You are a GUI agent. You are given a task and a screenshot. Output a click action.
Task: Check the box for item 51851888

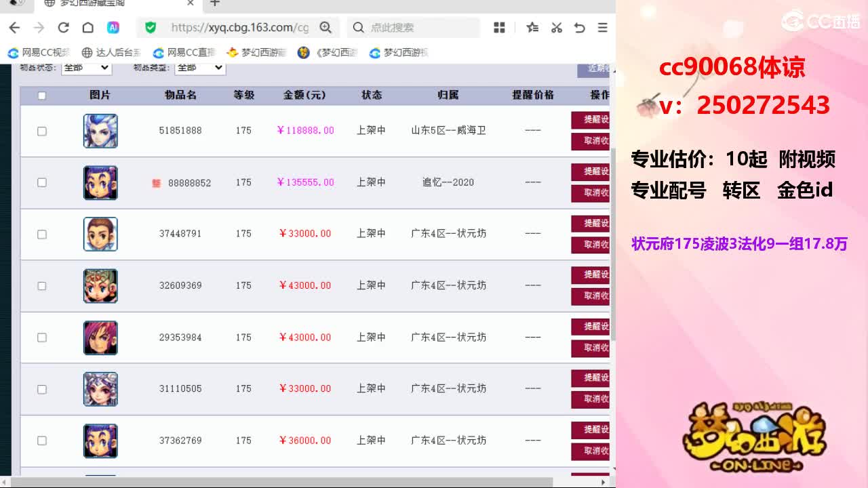[x=41, y=131]
